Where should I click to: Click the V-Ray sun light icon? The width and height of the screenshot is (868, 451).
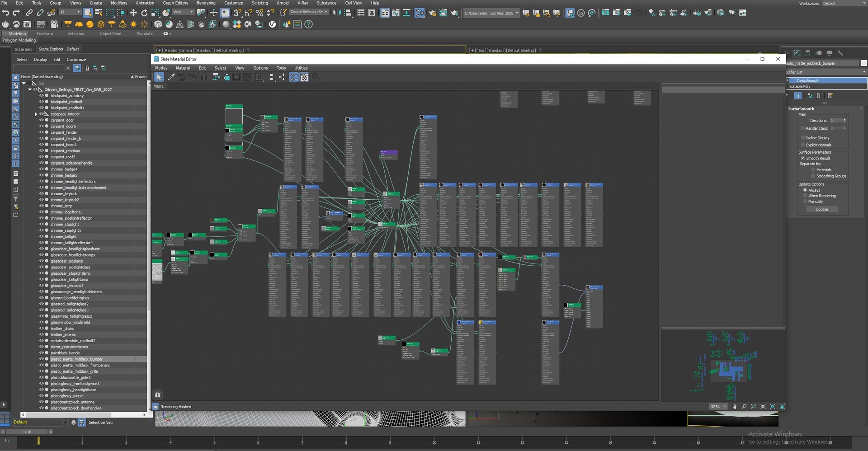click(133, 24)
